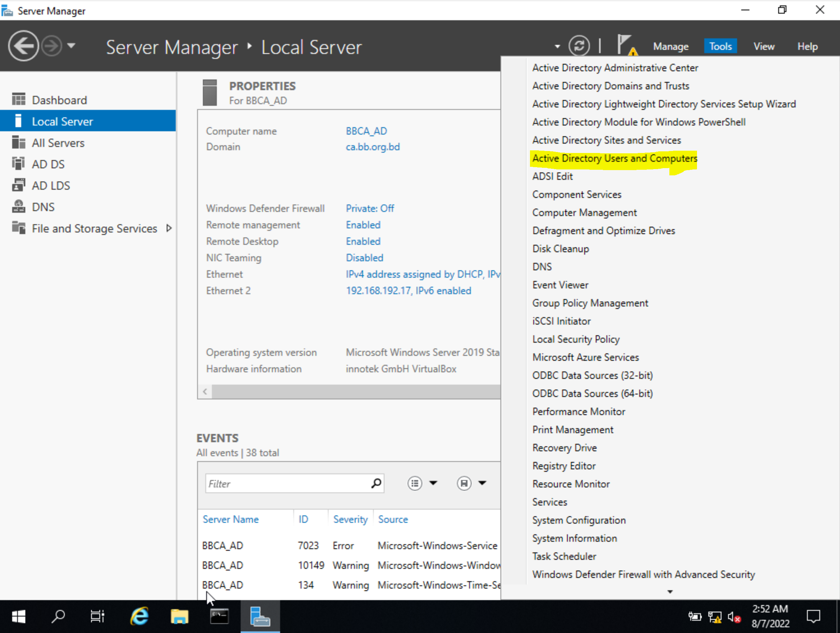840x633 pixels.
Task: Launch Internet Explorer from taskbar
Action: click(x=139, y=616)
